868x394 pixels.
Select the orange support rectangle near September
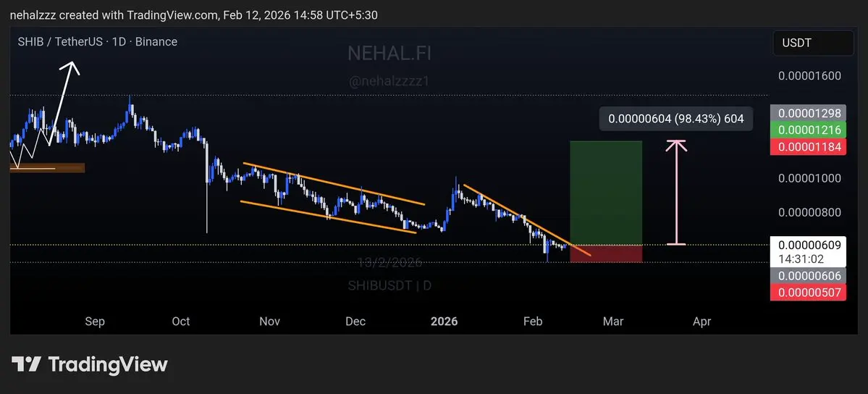pos(48,168)
